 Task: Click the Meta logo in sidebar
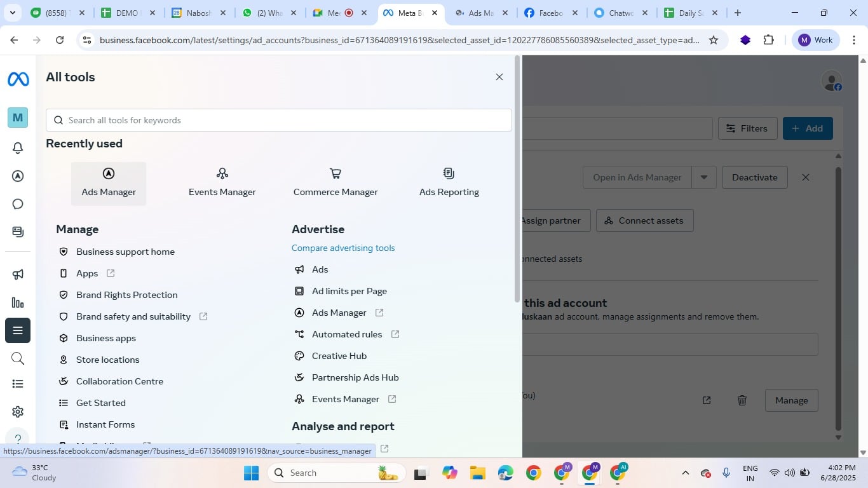(17, 78)
